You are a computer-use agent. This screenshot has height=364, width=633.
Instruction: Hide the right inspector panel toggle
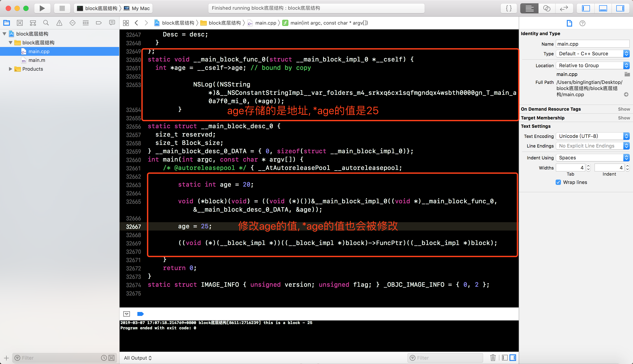[x=620, y=8]
